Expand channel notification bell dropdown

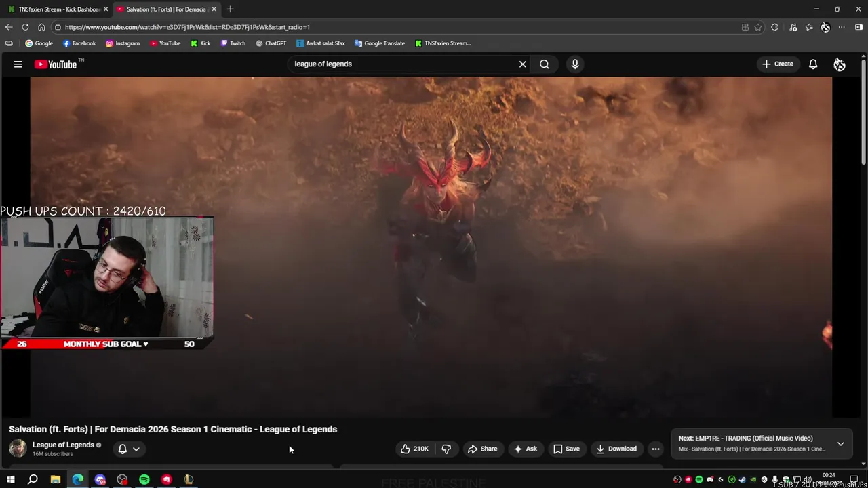click(129, 449)
